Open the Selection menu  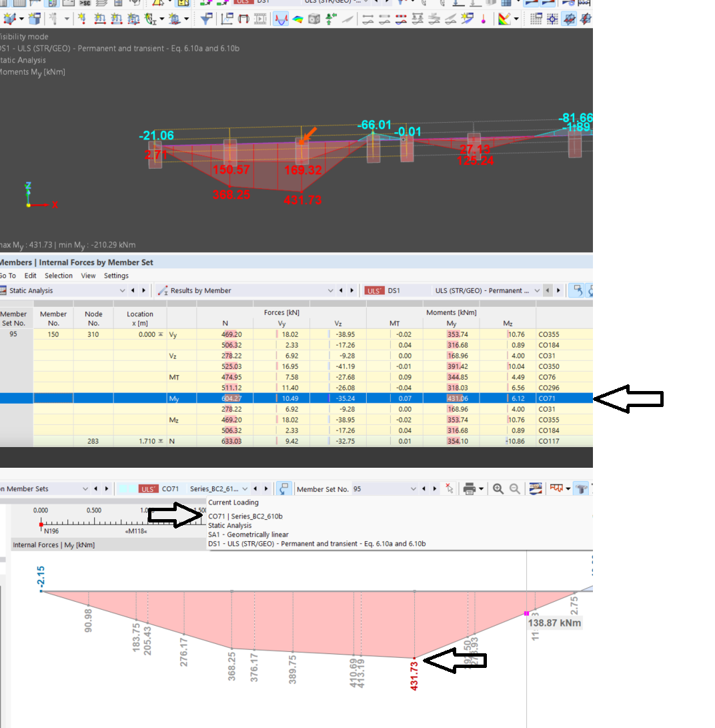pos(59,276)
